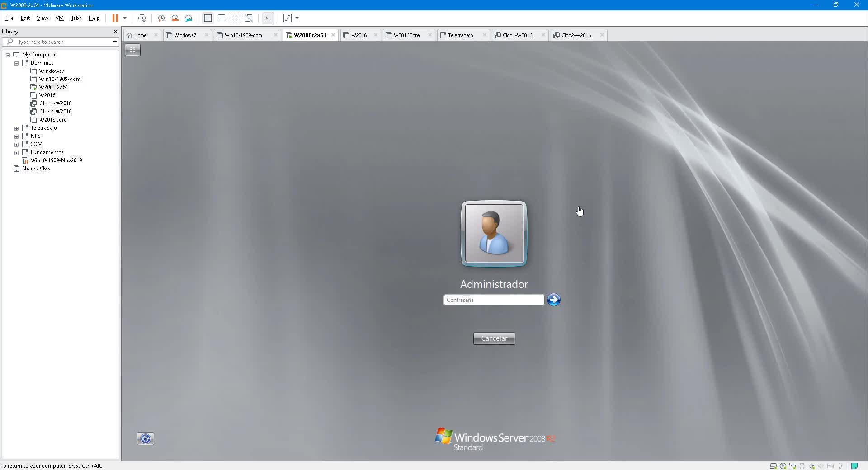This screenshot has width=868, height=470.
Task: Expand the Fundamentos folder
Action: point(16,153)
